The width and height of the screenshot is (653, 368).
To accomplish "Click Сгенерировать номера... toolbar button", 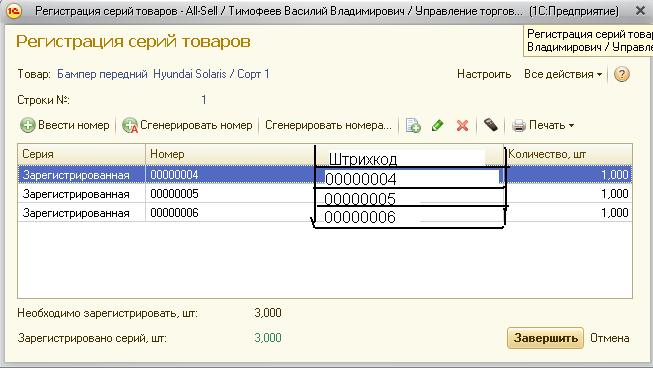I will point(328,125).
